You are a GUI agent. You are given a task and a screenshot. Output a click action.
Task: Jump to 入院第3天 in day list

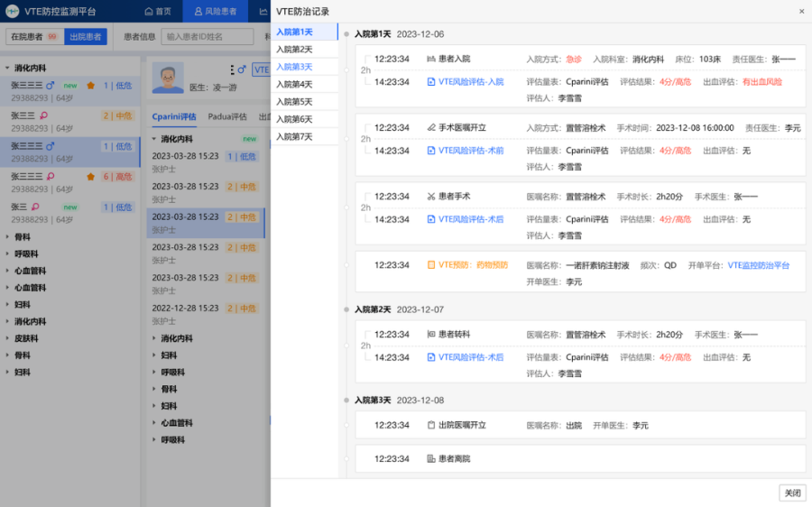coord(294,67)
